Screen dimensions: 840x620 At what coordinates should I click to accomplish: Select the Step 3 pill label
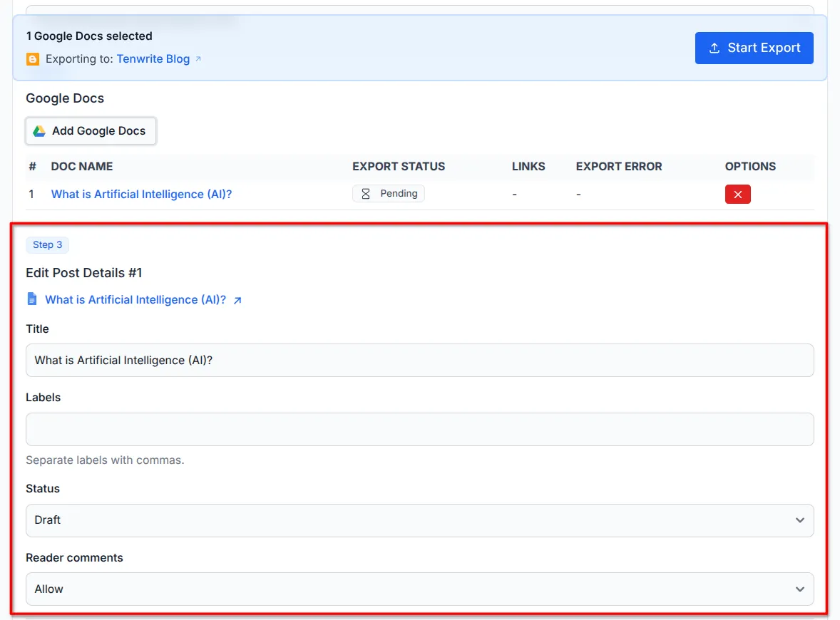pyautogui.click(x=47, y=244)
